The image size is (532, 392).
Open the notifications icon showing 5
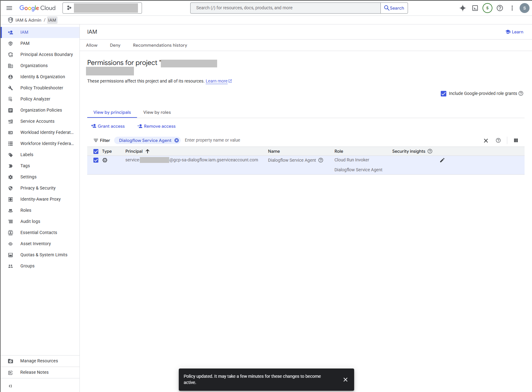(487, 8)
